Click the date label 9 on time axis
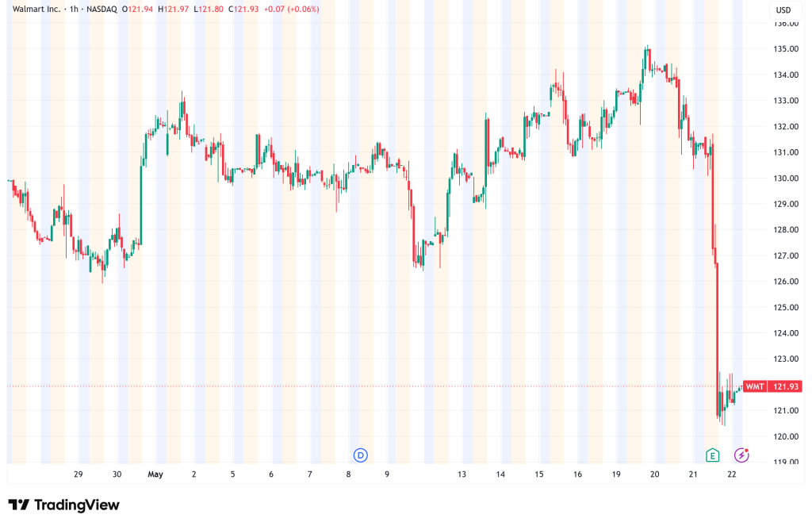Viewport: 812px width, 526px height. point(387,474)
